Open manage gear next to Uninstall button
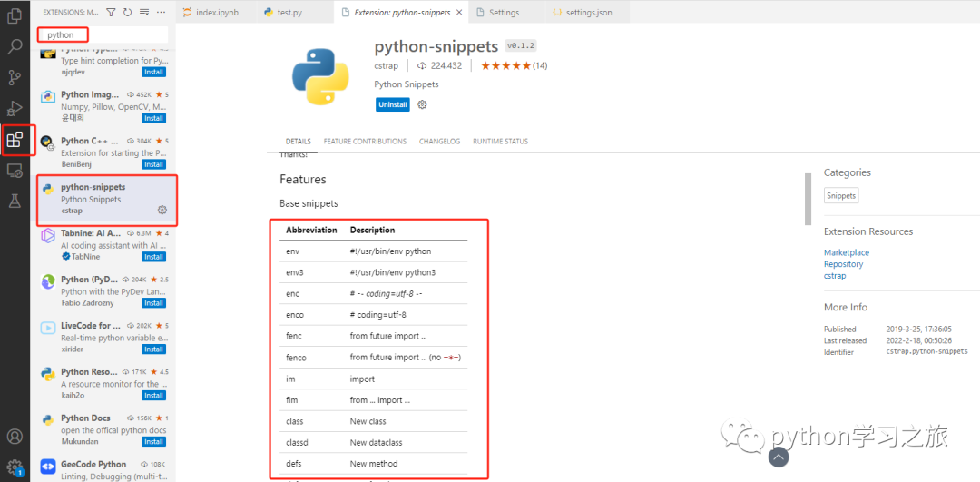Screen dimensions: 980x482 (x=422, y=104)
